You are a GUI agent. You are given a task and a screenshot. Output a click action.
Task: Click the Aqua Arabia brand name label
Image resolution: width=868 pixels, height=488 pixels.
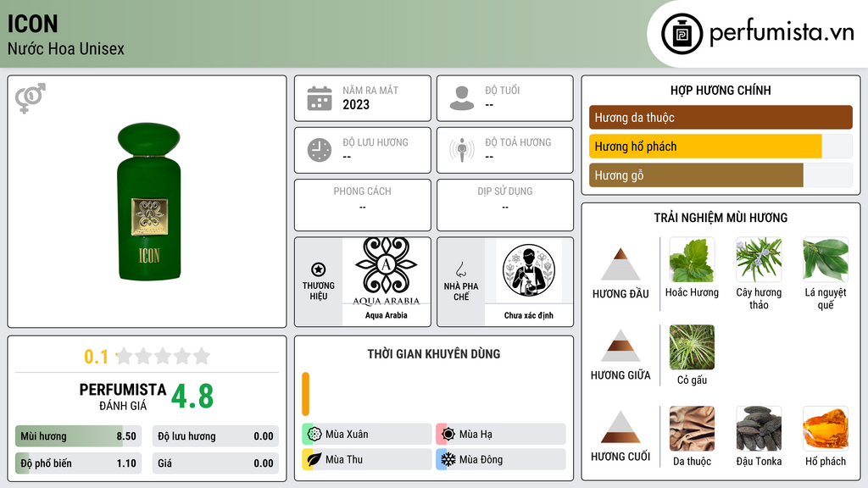[387, 315]
